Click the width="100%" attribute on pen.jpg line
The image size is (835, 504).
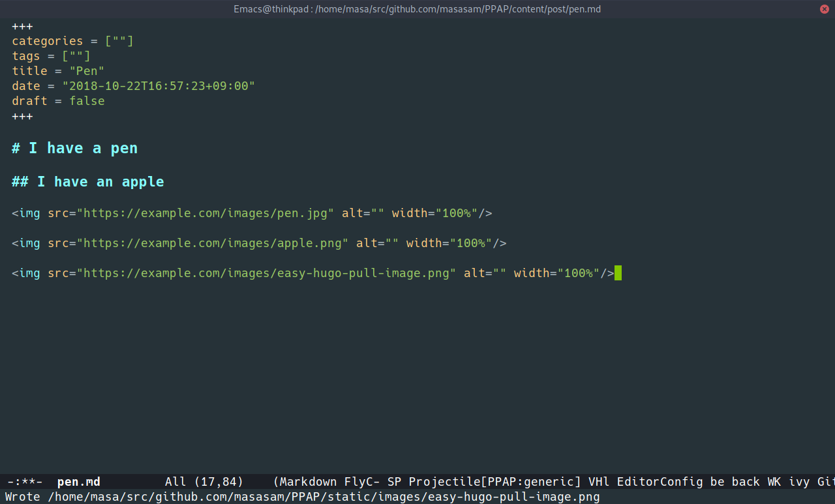[x=435, y=213]
